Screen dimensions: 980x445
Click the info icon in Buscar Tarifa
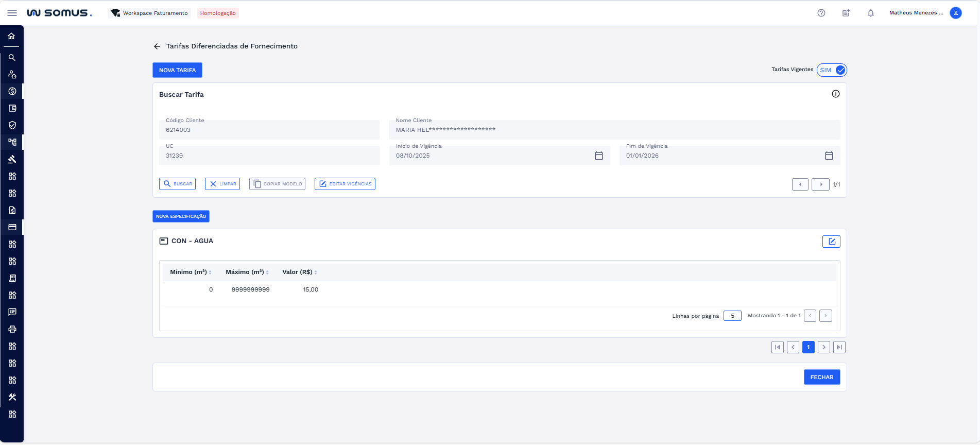click(x=835, y=94)
